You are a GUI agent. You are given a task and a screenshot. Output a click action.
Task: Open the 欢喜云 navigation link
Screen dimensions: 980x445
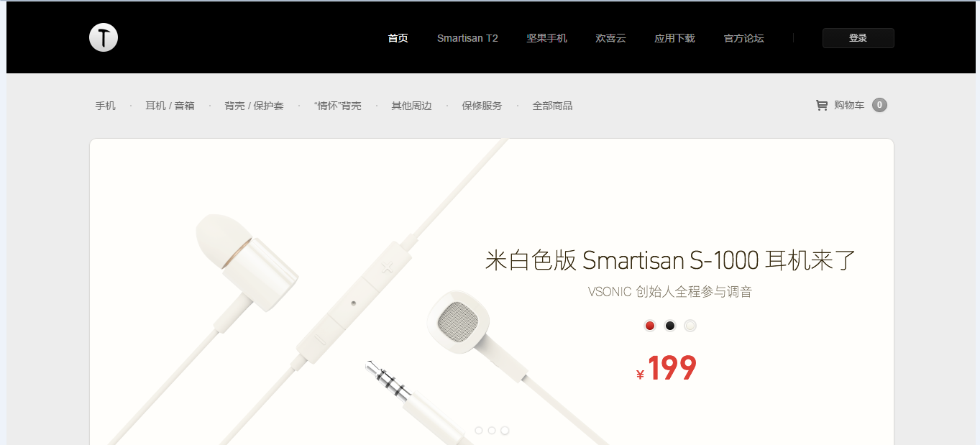(x=610, y=38)
